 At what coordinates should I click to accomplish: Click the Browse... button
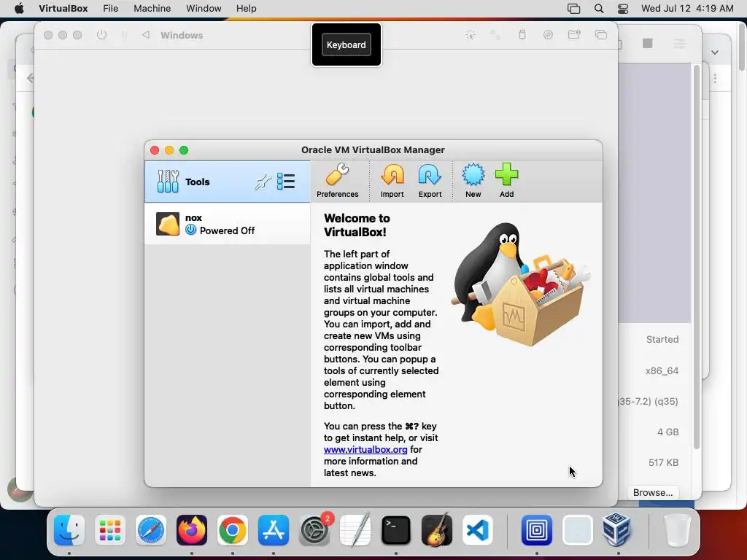(x=653, y=492)
